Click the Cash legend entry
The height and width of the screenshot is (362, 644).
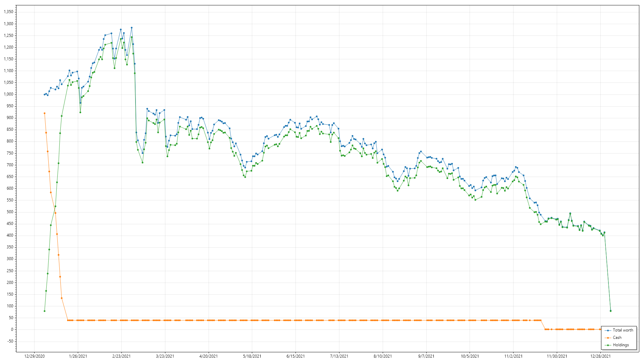(613, 338)
